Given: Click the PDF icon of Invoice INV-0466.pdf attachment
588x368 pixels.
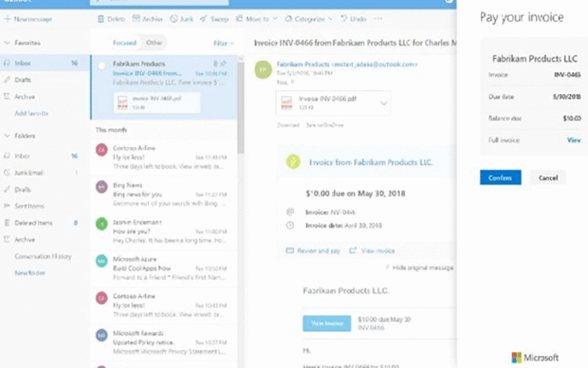Looking at the screenshot, I should coord(286,103).
